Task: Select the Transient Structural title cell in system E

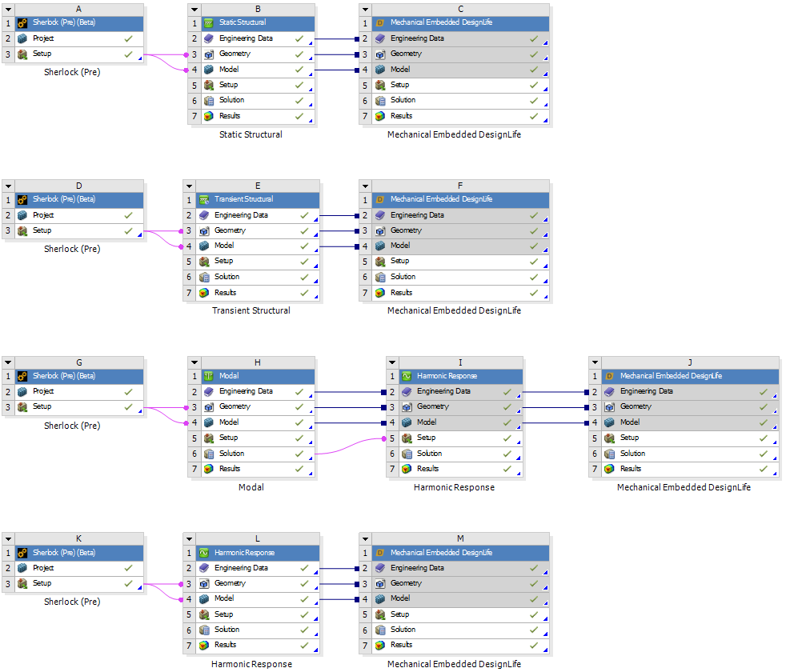Action: click(258, 199)
